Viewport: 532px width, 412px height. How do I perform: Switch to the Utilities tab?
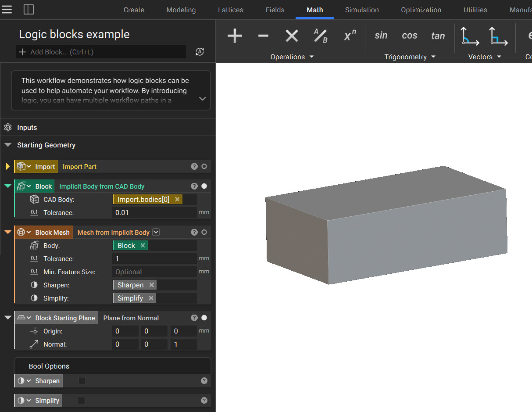click(x=475, y=10)
